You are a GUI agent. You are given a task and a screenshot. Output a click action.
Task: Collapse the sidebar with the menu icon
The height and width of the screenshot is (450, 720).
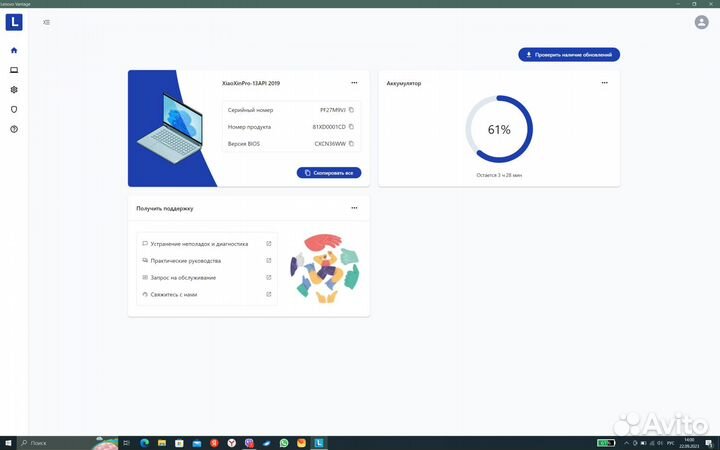[x=46, y=22]
